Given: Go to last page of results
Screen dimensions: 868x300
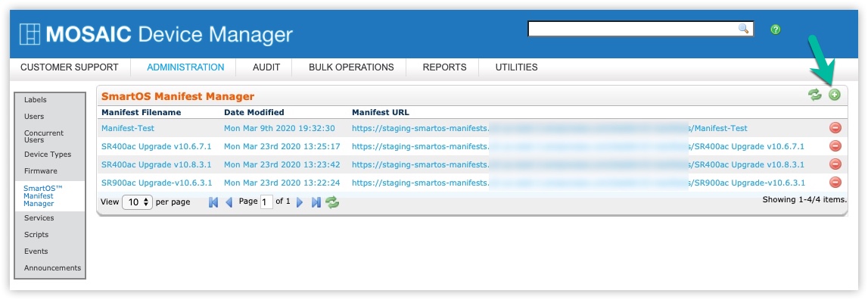Looking at the screenshot, I should pyautogui.click(x=316, y=202).
